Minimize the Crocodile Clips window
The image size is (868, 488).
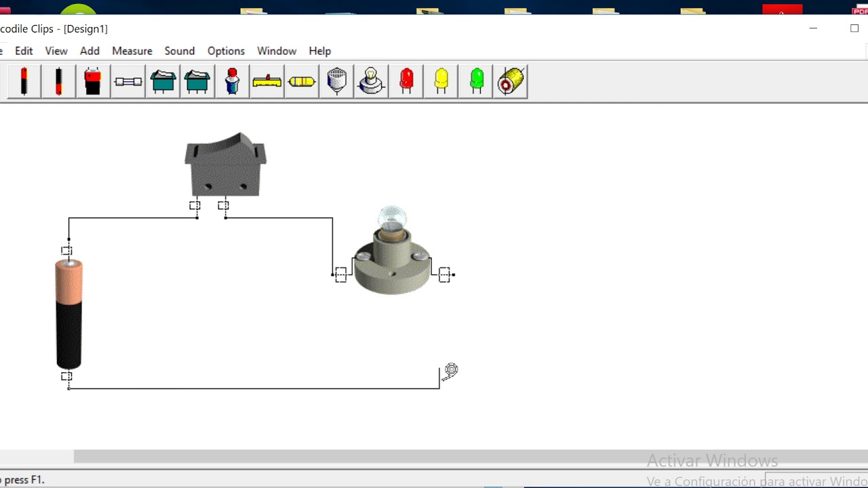point(813,28)
